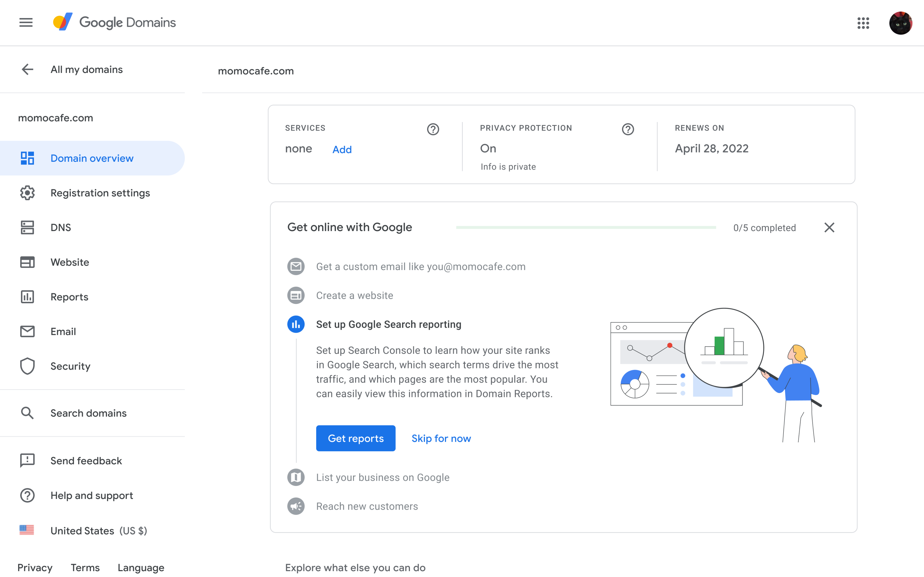Click the 0/5 completed text
Screen dimensions: 924x577
[x=764, y=228]
